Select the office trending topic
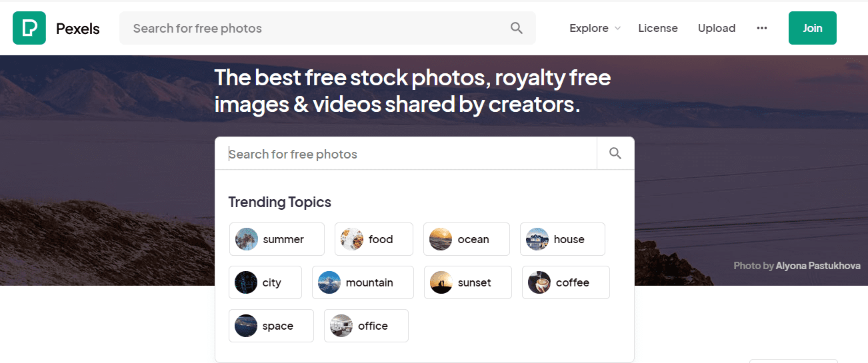The height and width of the screenshot is (363, 868). click(x=366, y=326)
